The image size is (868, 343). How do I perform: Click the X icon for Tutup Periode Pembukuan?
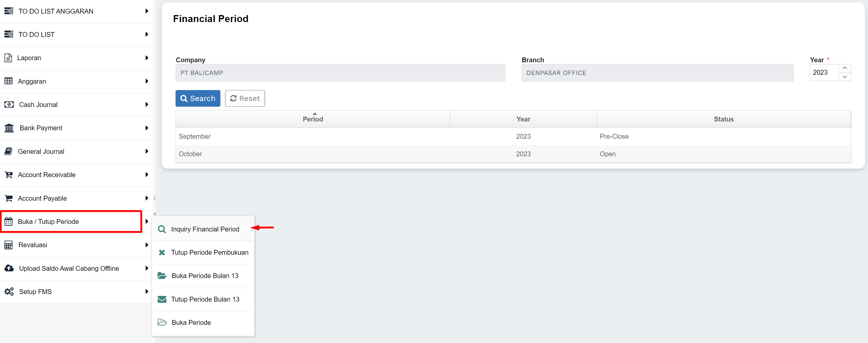162,252
